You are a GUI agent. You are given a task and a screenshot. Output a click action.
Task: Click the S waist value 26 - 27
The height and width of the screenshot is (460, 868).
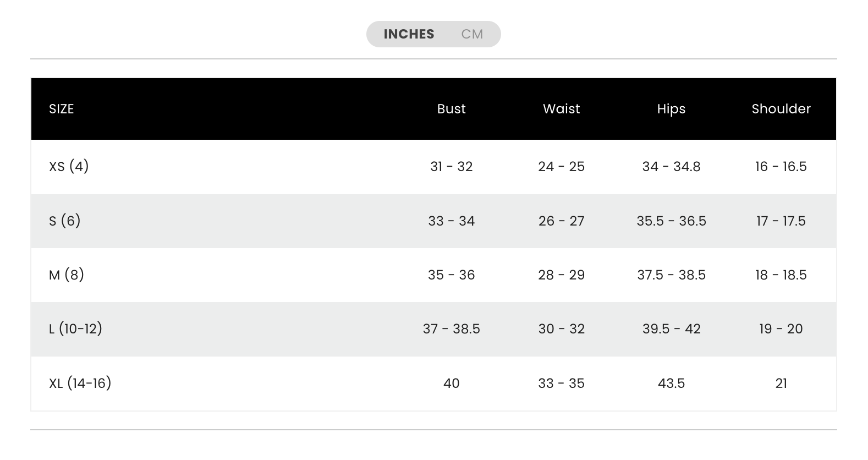(561, 221)
